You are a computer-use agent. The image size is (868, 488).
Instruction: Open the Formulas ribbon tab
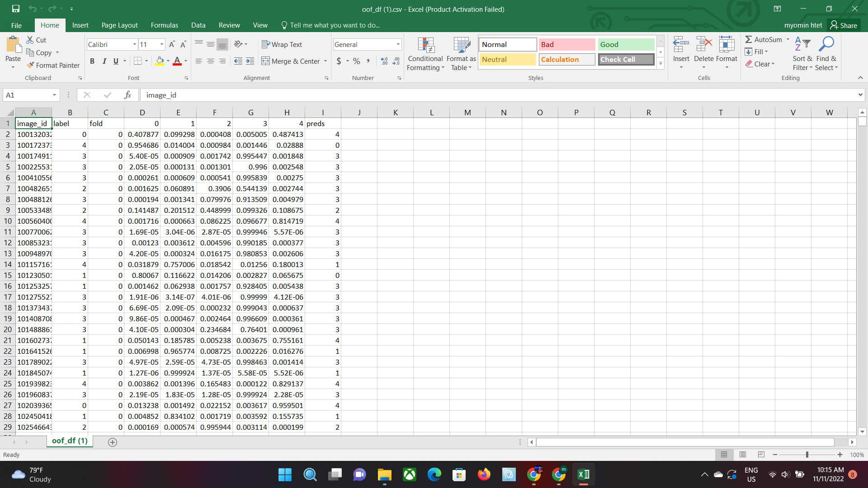pos(164,25)
